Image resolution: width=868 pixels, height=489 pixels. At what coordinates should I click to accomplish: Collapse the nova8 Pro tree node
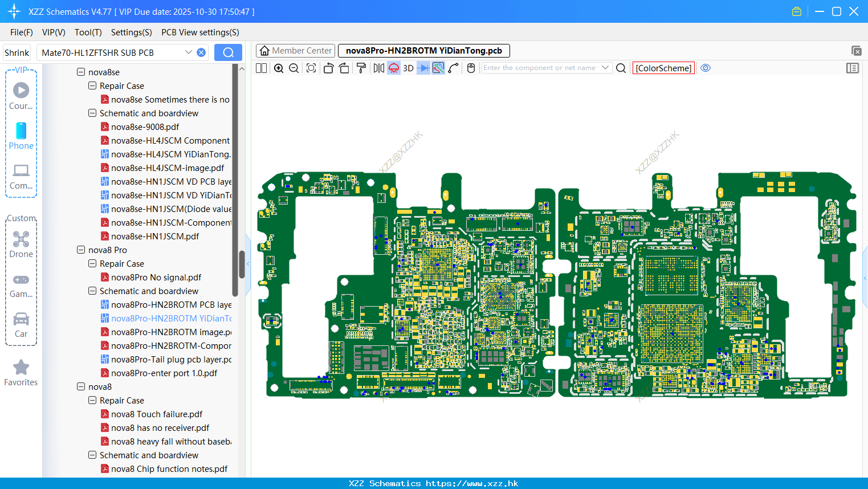coord(81,250)
